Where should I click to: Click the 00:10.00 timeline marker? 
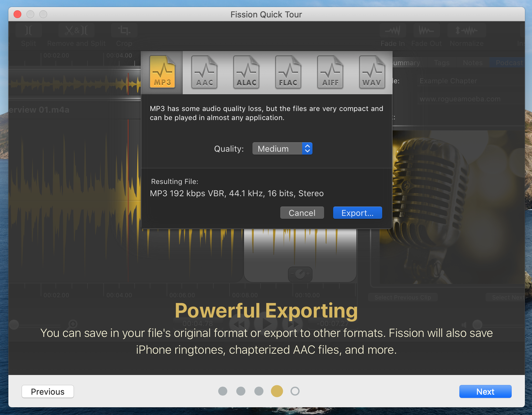tap(307, 295)
